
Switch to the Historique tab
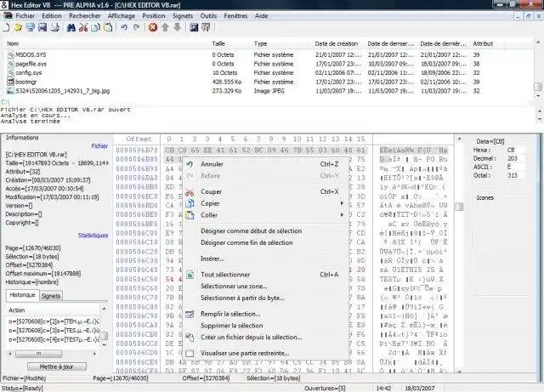pos(22,295)
